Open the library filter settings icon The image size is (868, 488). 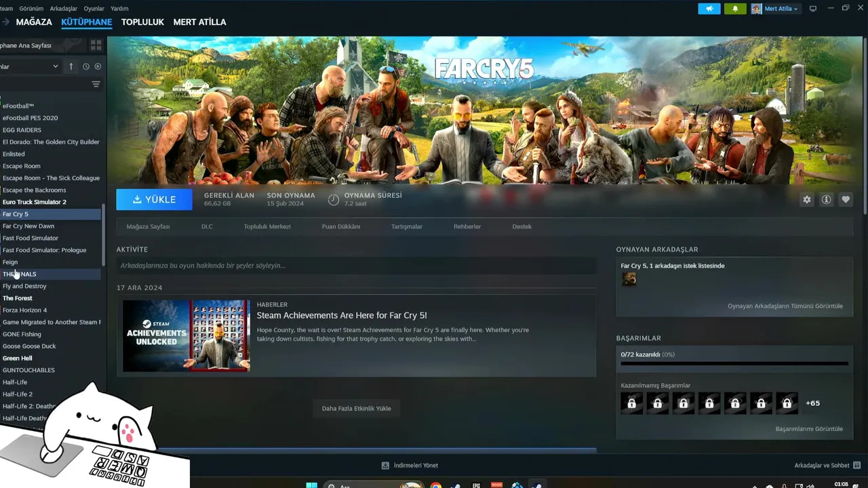(x=96, y=85)
